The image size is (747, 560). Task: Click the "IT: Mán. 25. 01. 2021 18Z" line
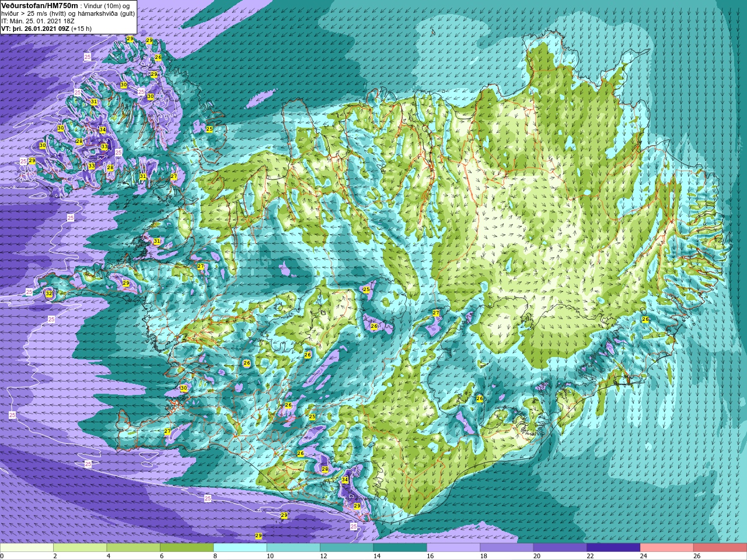pos(38,21)
